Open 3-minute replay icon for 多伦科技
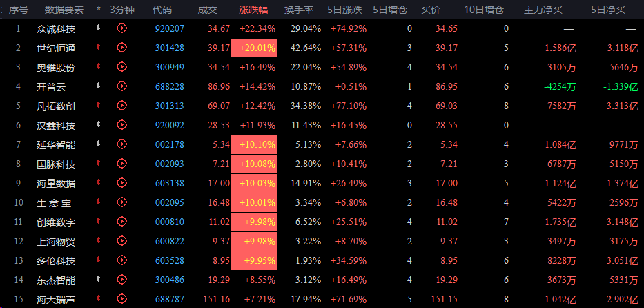Viewport: 644px width, 308px height. tap(121, 260)
